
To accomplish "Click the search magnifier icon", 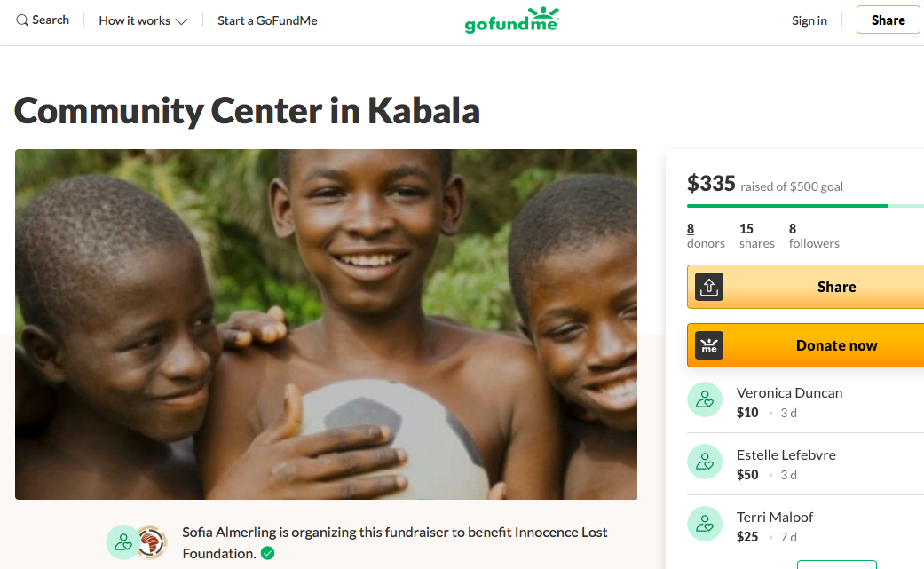I will click(22, 20).
